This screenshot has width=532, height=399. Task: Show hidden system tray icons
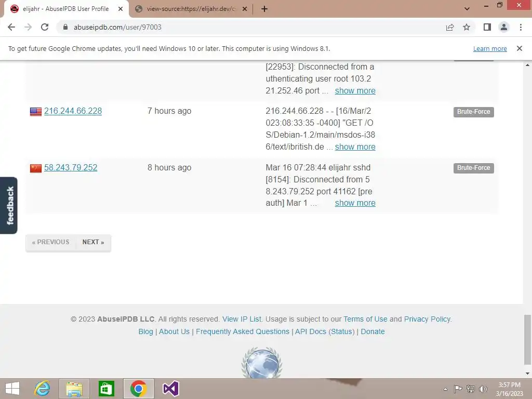(x=445, y=389)
